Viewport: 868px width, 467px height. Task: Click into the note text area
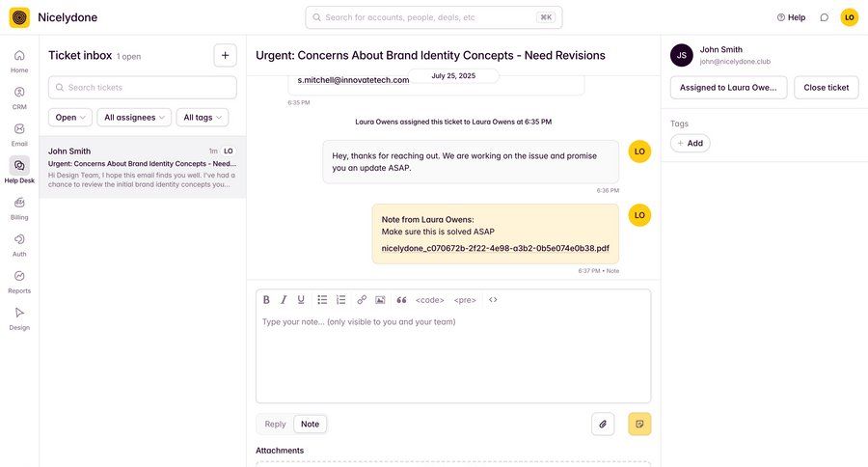pyautogui.click(x=453, y=356)
